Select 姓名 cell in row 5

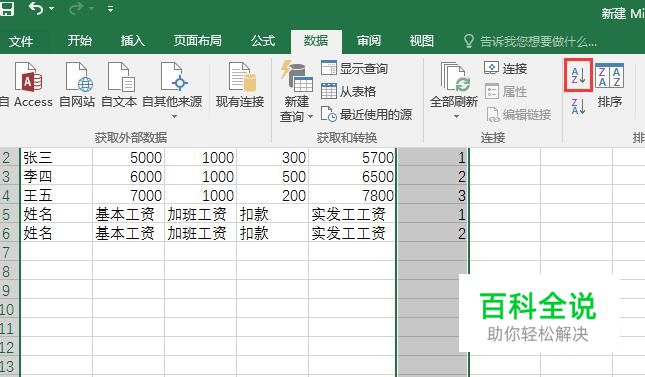pyautogui.click(x=56, y=214)
